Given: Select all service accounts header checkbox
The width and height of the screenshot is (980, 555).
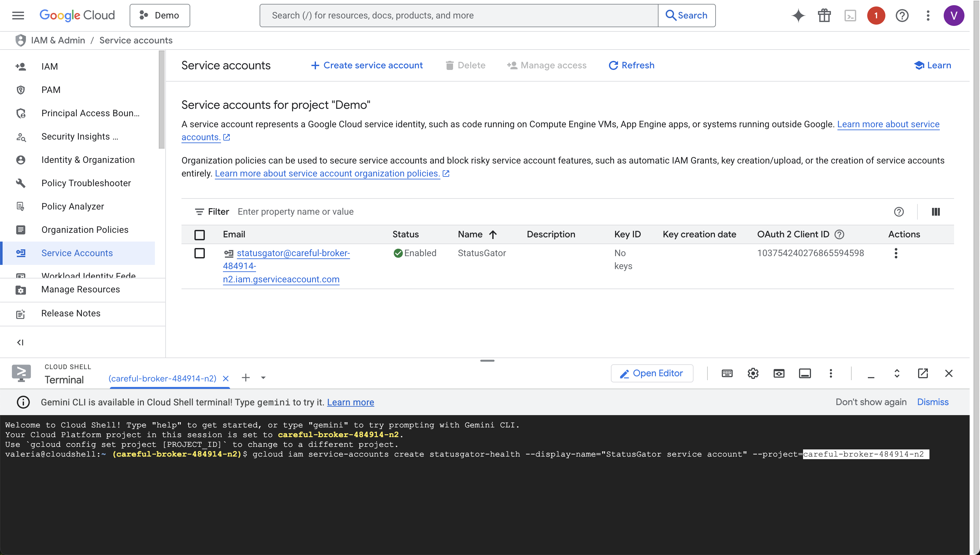Looking at the screenshot, I should (x=200, y=235).
